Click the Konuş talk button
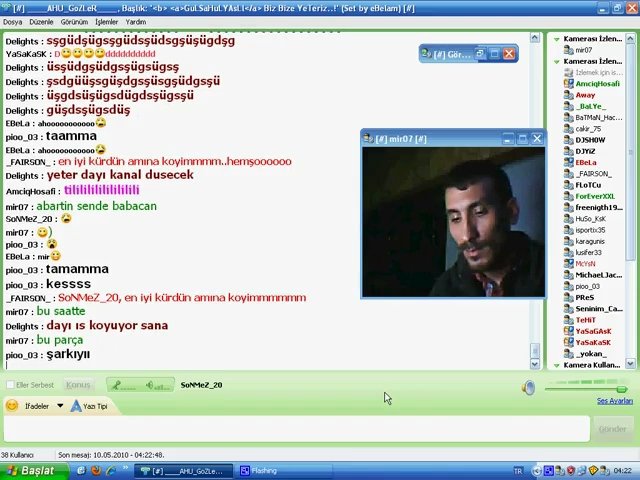The image size is (640, 480). coord(78,385)
